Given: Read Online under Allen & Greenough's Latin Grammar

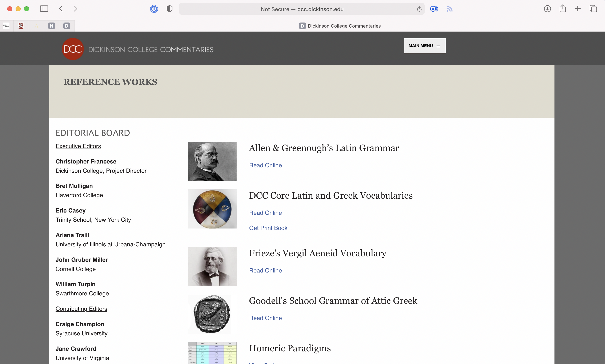Looking at the screenshot, I should pyautogui.click(x=265, y=165).
